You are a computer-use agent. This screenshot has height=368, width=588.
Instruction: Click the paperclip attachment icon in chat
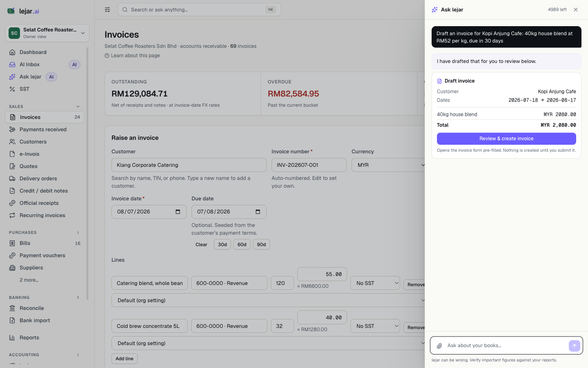tap(439, 346)
